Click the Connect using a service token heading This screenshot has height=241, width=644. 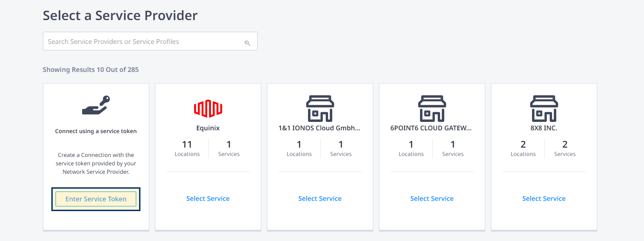pos(96,131)
